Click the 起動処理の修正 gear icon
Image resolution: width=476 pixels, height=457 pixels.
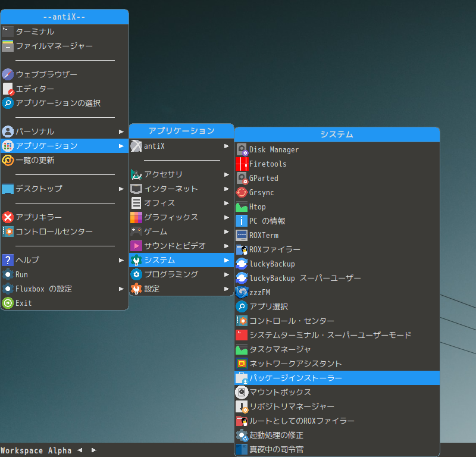tap(242, 435)
